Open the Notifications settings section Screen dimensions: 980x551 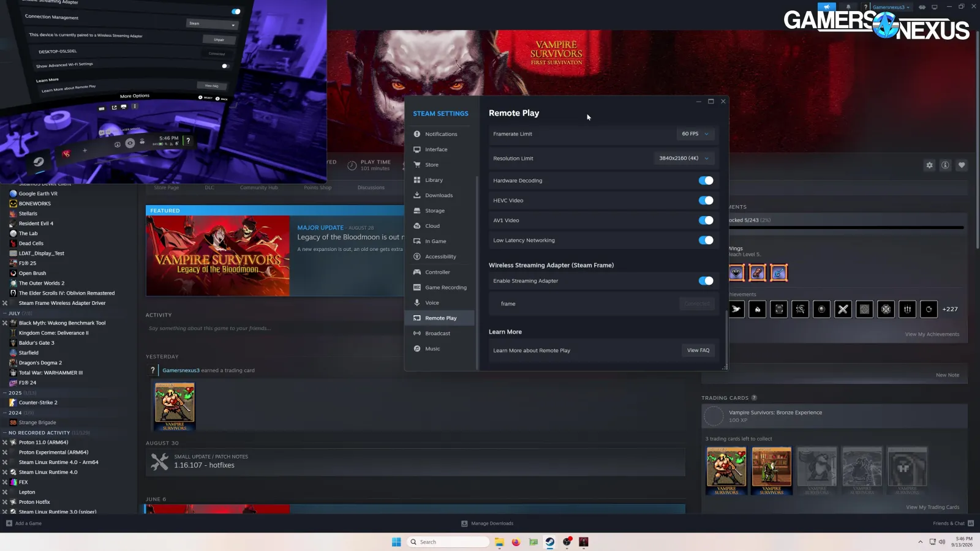point(440,134)
